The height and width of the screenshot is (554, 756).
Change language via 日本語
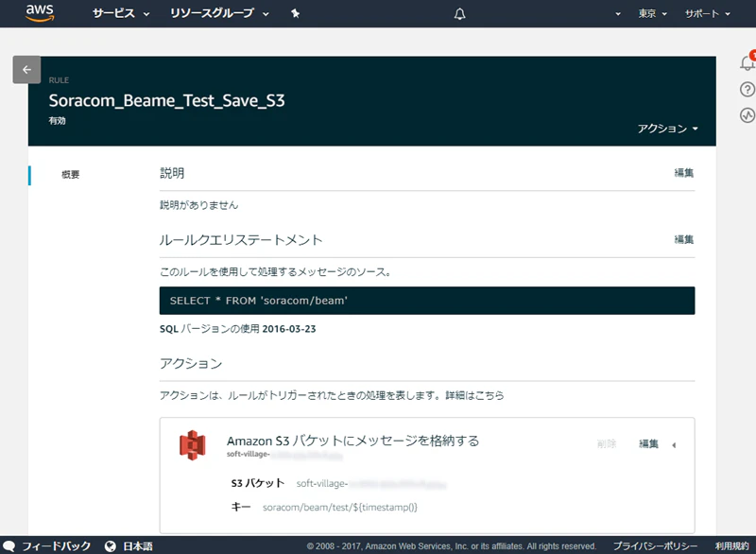138,545
